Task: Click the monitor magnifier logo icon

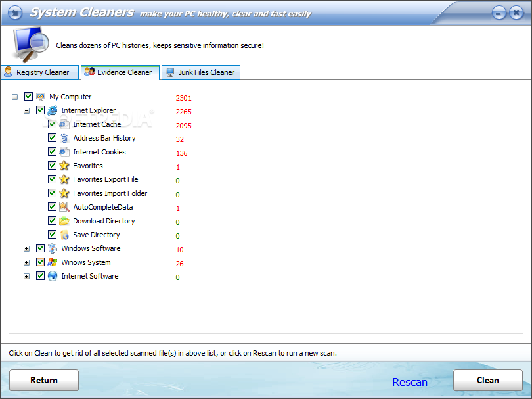Action: [30, 44]
